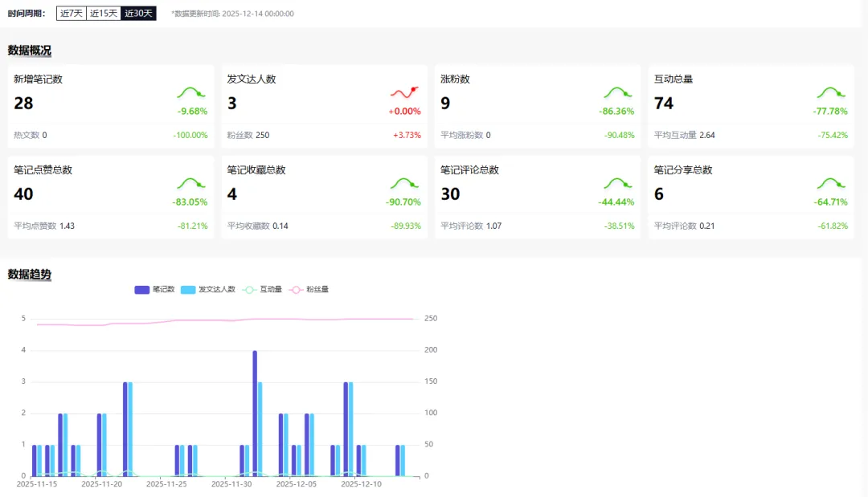Toggle 笔记数 series in chart legend
This screenshot has width=868, height=497.
(x=154, y=289)
